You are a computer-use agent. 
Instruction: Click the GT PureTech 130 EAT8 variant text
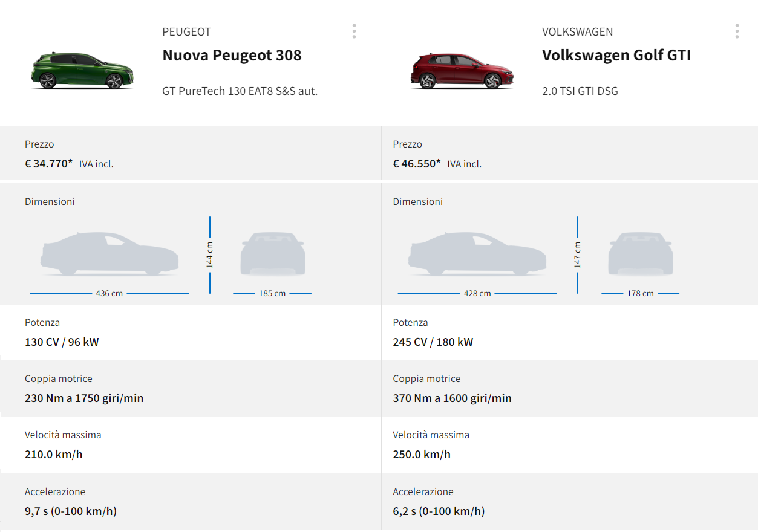tap(240, 91)
